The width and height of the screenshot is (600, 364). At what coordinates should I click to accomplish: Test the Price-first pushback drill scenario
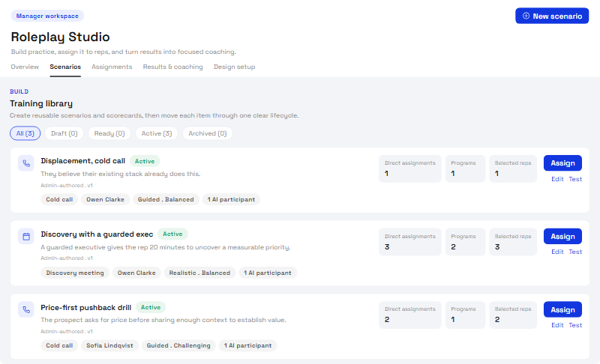pyautogui.click(x=575, y=325)
